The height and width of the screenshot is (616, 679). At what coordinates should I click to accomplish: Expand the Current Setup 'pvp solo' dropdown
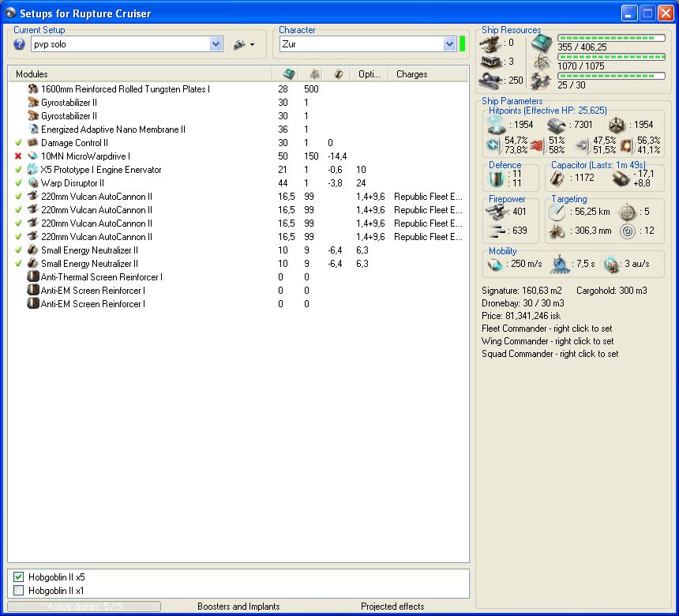pos(216,44)
